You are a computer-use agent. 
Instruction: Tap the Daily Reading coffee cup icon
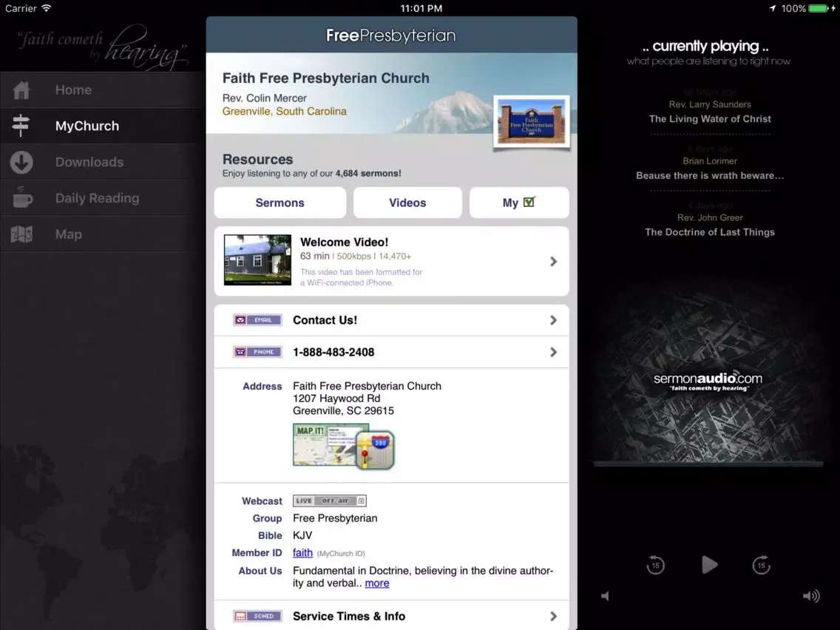22,197
